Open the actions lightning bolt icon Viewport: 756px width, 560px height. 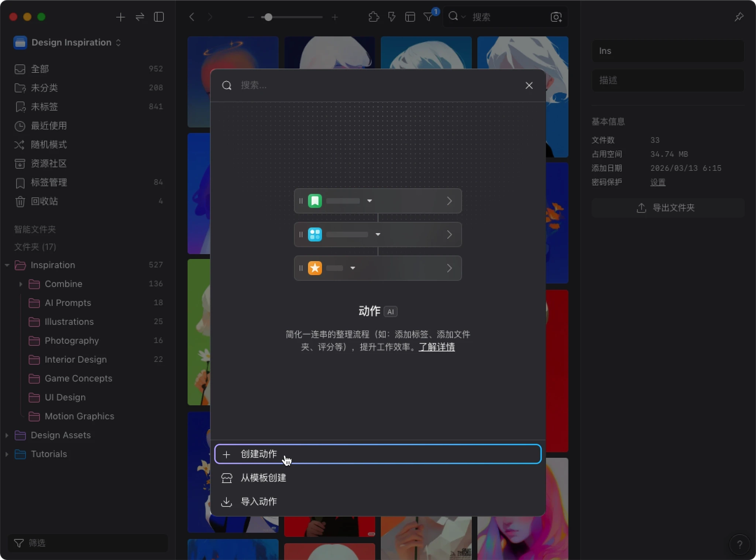(392, 17)
